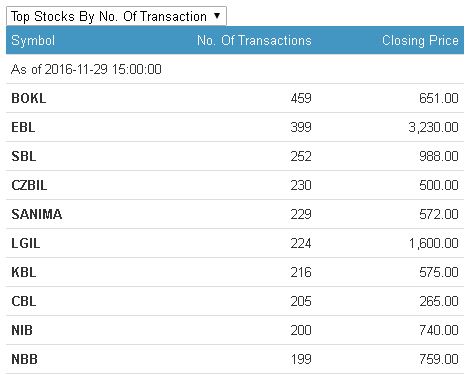Select LGIL closing price 1,600.00

(x=434, y=243)
